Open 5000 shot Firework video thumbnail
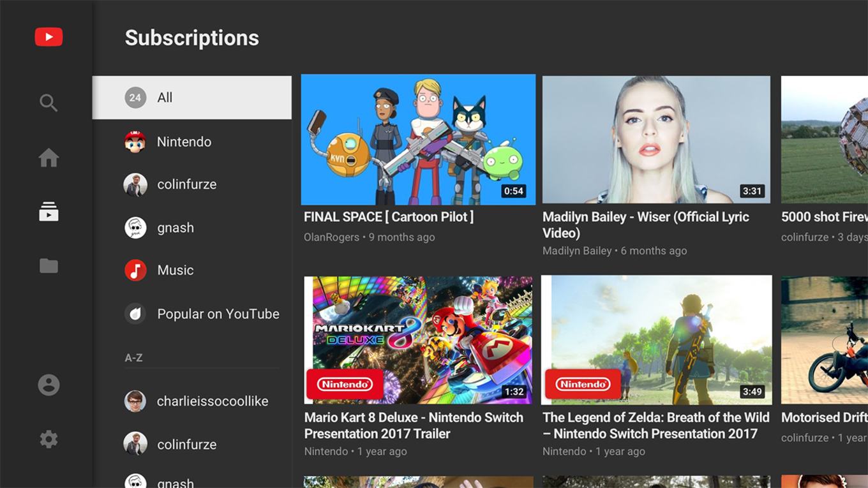Image resolution: width=868 pixels, height=488 pixels. point(825,140)
